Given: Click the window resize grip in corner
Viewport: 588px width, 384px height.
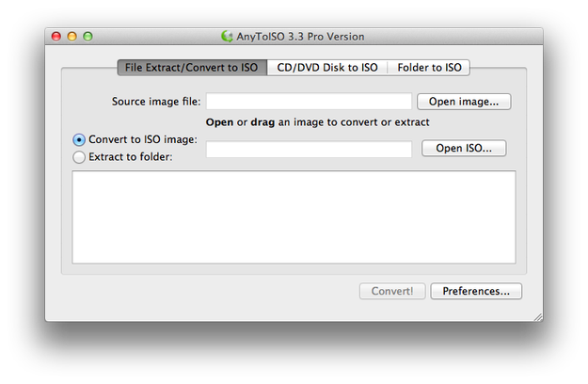Looking at the screenshot, I should 538,317.
